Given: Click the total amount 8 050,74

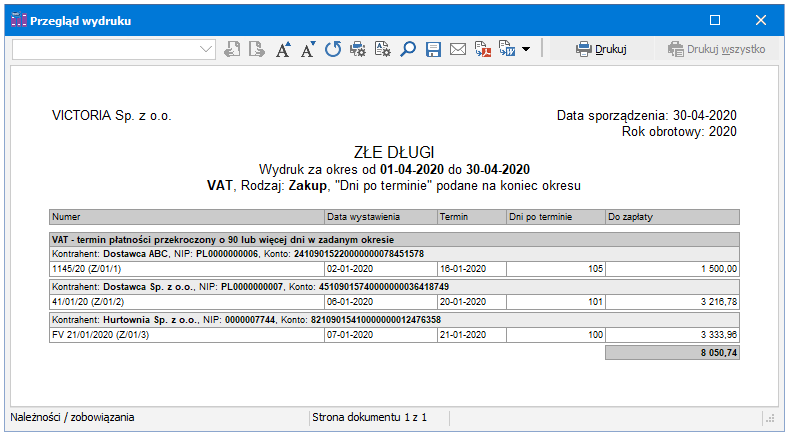Looking at the screenshot, I should (x=672, y=353).
